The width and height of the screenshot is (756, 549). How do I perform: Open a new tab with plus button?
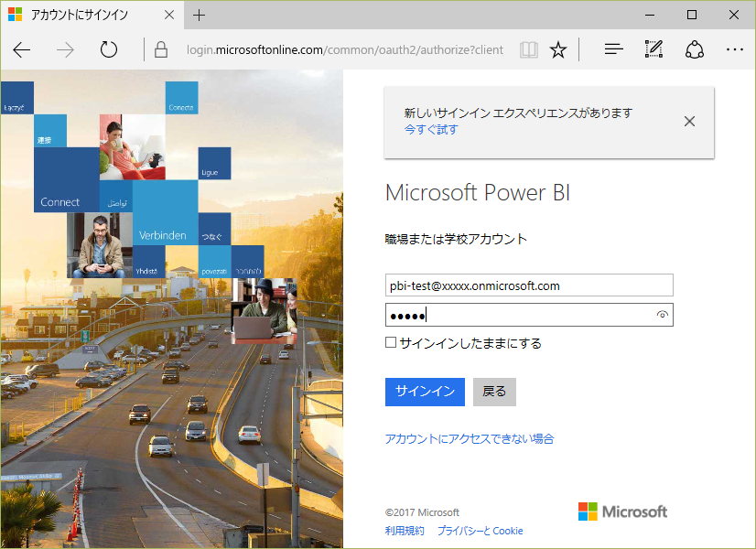tap(199, 16)
